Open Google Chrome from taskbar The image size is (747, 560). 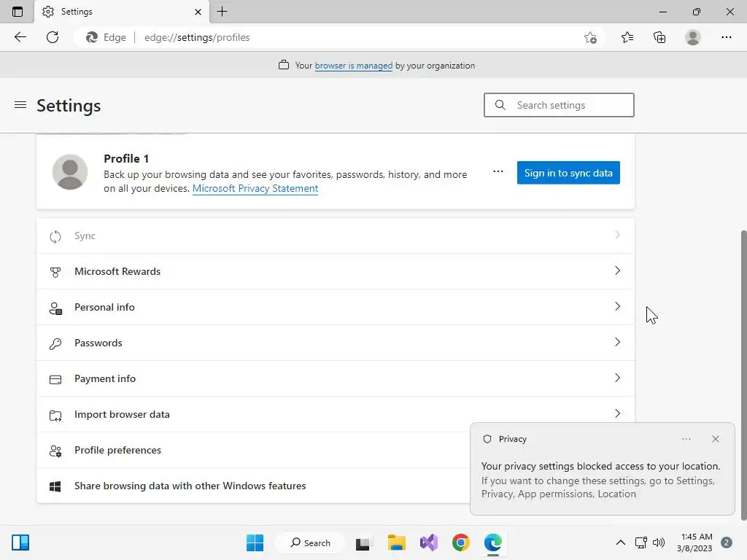coord(461,542)
